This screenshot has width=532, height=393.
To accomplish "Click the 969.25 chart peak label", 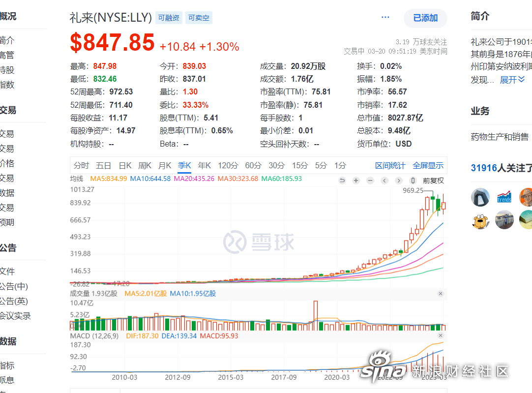I will (413, 191).
